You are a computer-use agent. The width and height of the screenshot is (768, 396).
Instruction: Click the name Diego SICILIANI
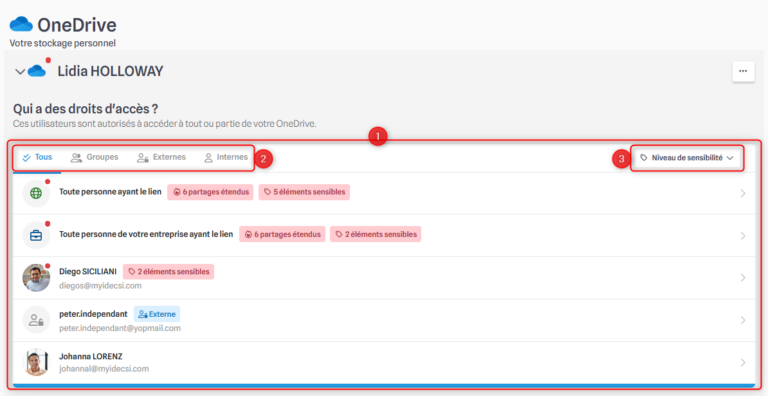pos(88,272)
